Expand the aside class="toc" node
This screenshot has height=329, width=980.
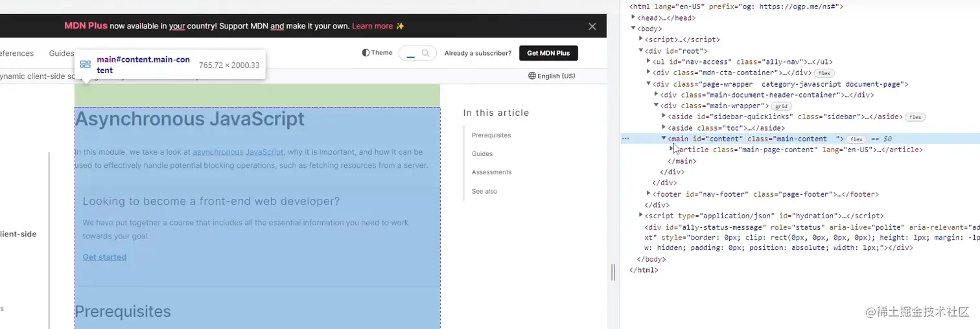664,128
